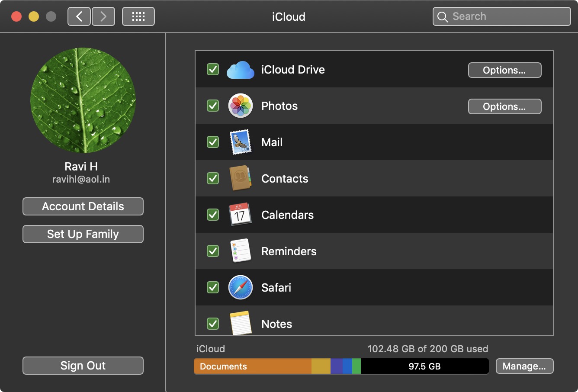Click the yellow segment of storage bar

321,366
